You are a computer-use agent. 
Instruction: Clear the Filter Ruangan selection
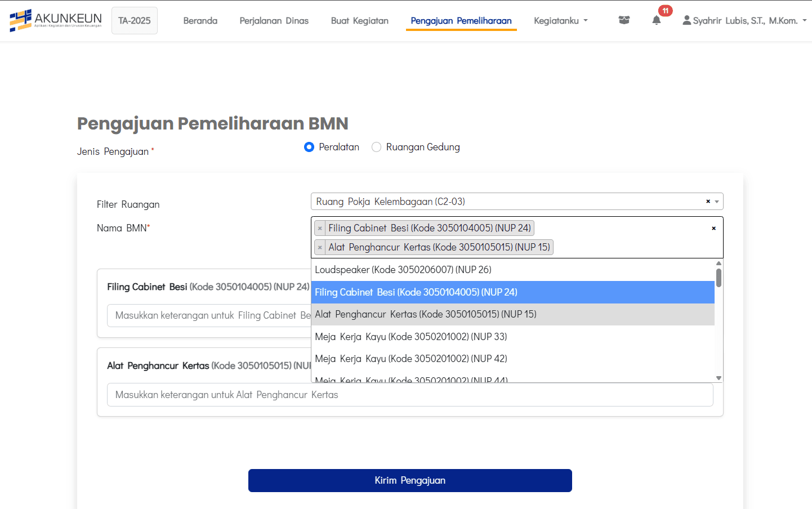(x=708, y=202)
